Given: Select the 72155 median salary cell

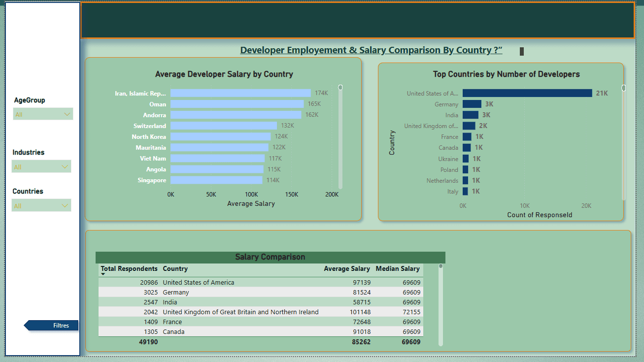Looking at the screenshot, I should tap(411, 312).
